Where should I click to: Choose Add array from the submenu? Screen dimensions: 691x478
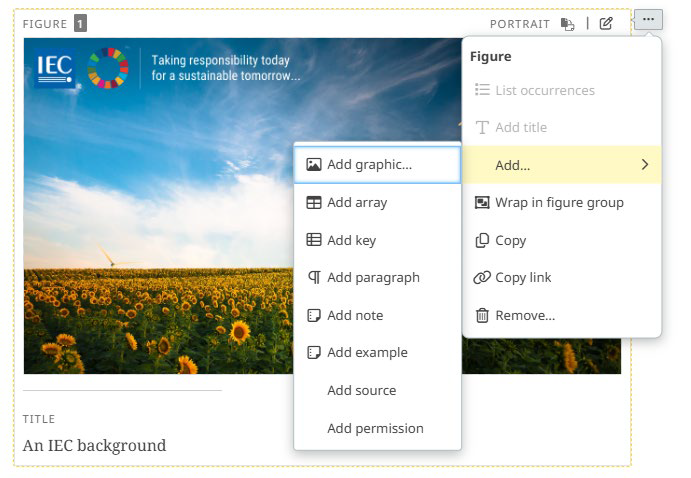(x=377, y=202)
